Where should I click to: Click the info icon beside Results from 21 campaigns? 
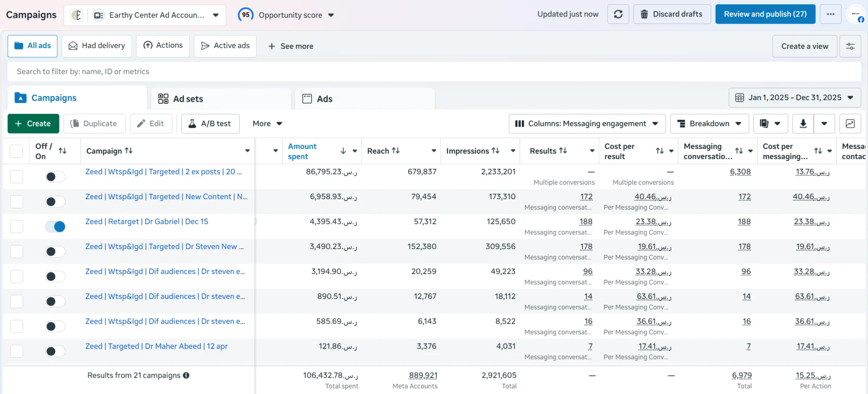pyautogui.click(x=186, y=375)
